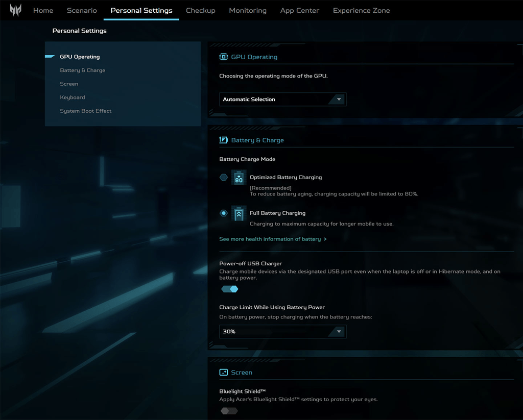This screenshot has width=523, height=420.
Task: Open the Monitoring tab
Action: 248,10
